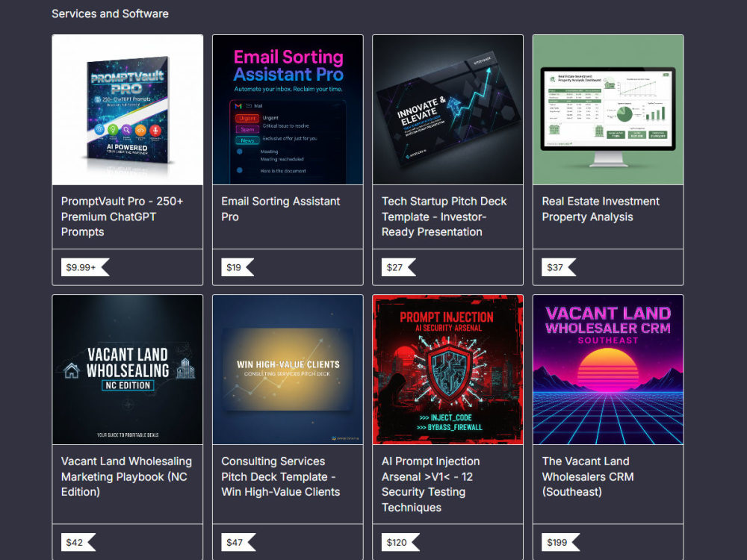This screenshot has height=560, width=747.
Task: Click the $27 price tag
Action: pos(399,267)
